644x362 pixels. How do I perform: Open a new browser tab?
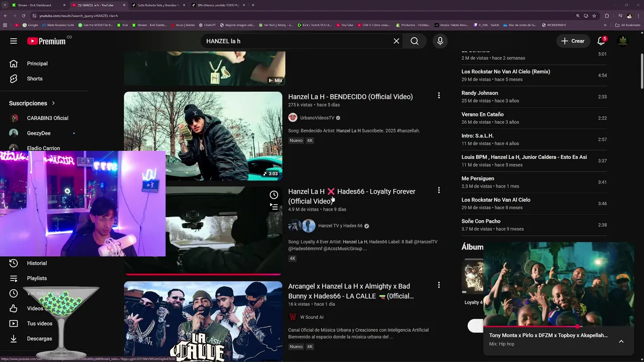point(253,5)
